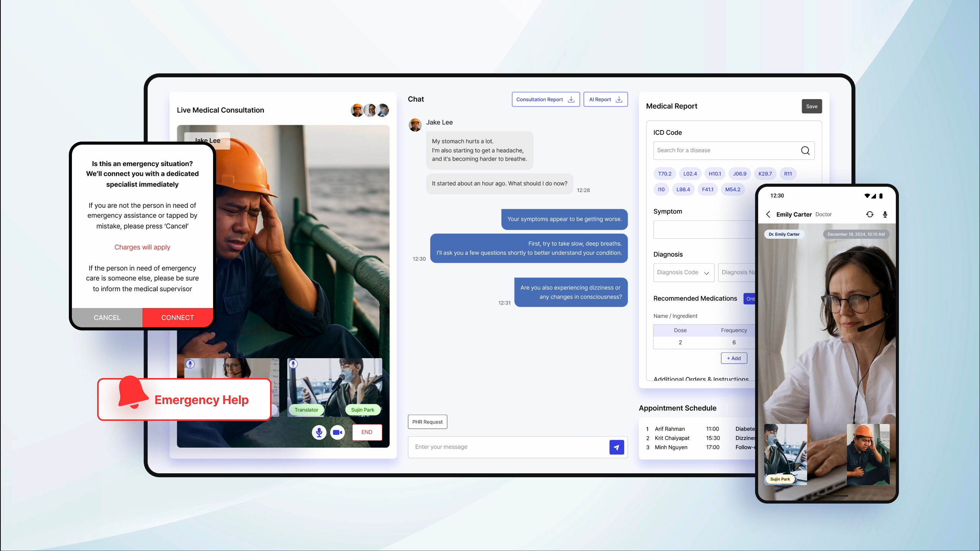Toggle video camera in consultation controls

click(x=337, y=432)
